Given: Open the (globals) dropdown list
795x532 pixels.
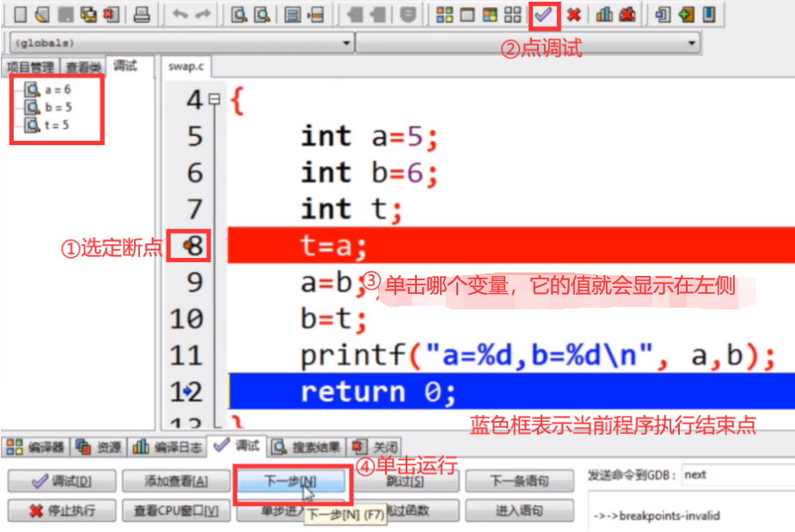Looking at the screenshot, I should [346, 41].
